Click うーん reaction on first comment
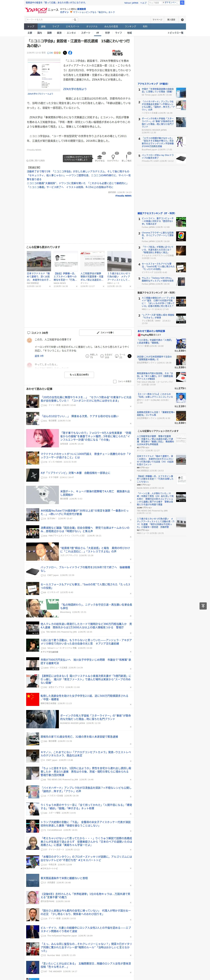 click(x=117, y=356)
